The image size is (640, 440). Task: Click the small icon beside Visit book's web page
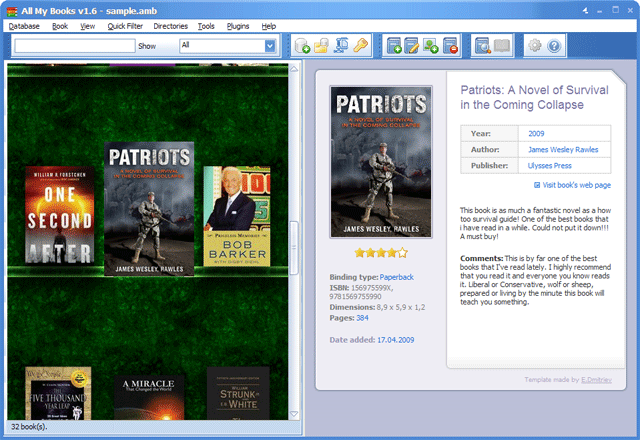pos(537,185)
